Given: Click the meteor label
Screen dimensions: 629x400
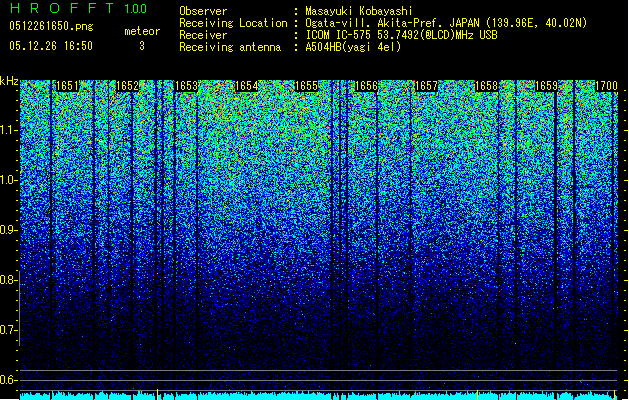Looking at the screenshot, I should click(142, 31).
